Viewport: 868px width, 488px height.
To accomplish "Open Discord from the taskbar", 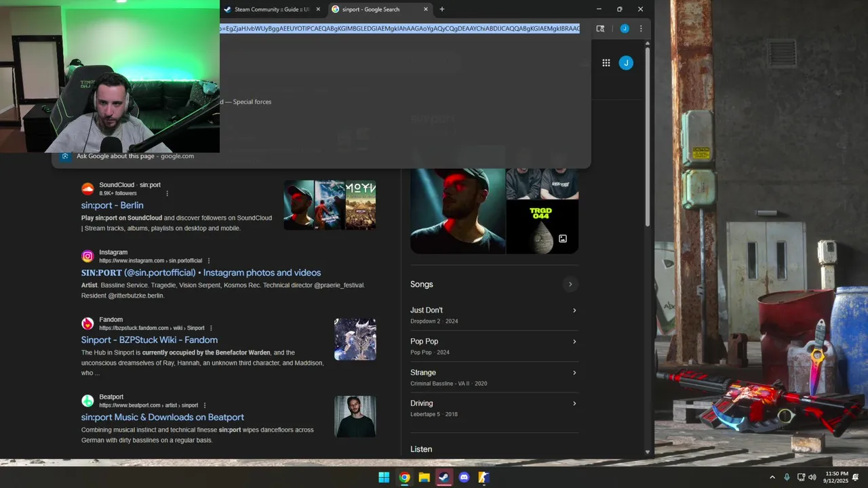I will (x=464, y=477).
